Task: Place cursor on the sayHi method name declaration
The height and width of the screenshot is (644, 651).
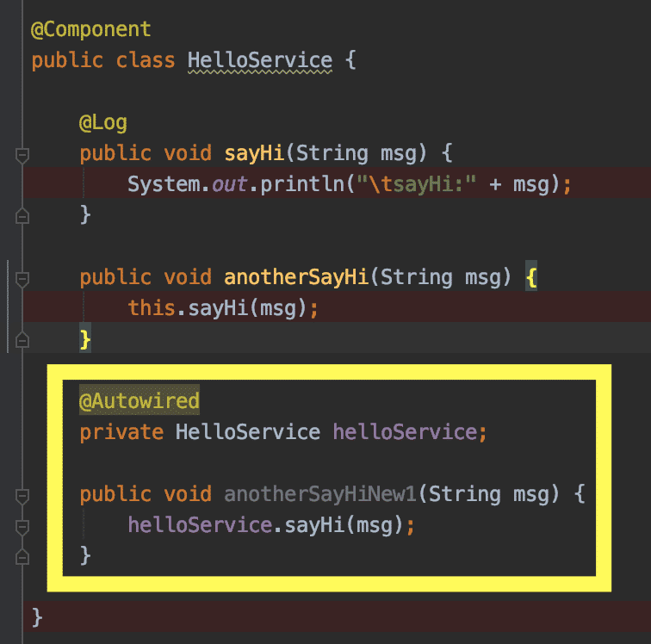Action: (x=254, y=154)
